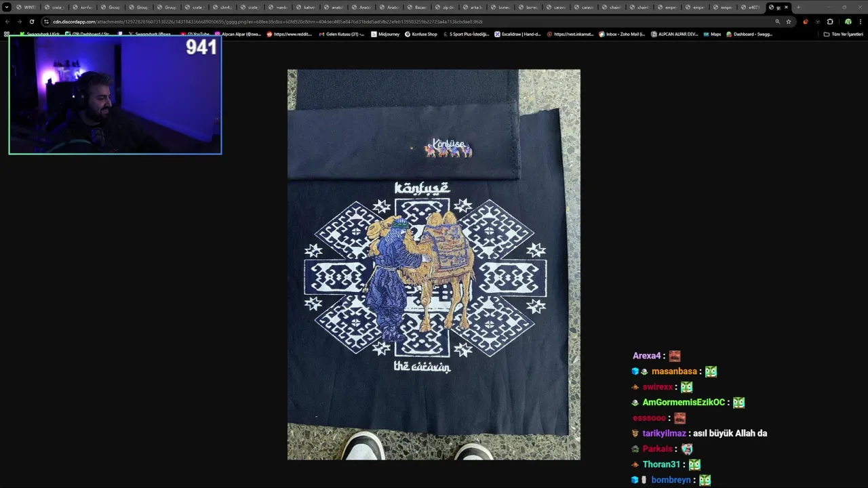Open the orange extension icon
The width and height of the screenshot is (868, 488).
(x=805, y=22)
